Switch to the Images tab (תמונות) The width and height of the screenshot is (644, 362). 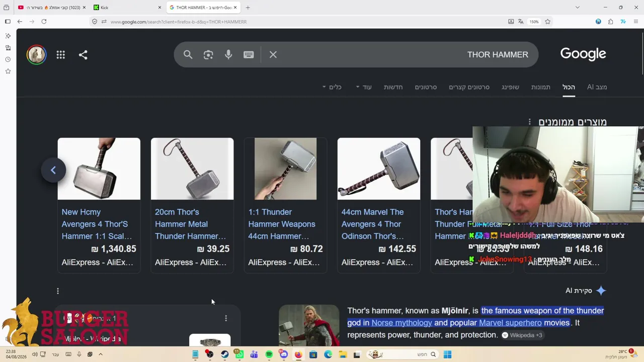(541, 87)
